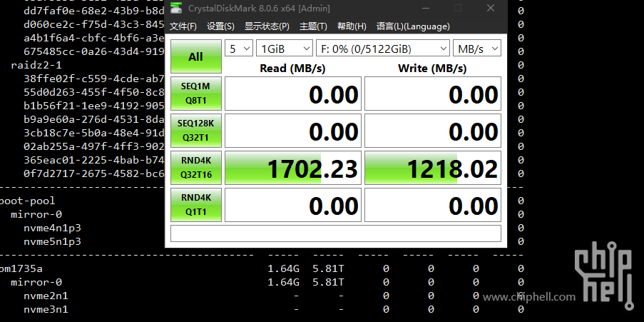Click the 38ffe02f-c559 disk ID in terminal
The width and height of the screenshot is (644, 322).
[x=94, y=79]
